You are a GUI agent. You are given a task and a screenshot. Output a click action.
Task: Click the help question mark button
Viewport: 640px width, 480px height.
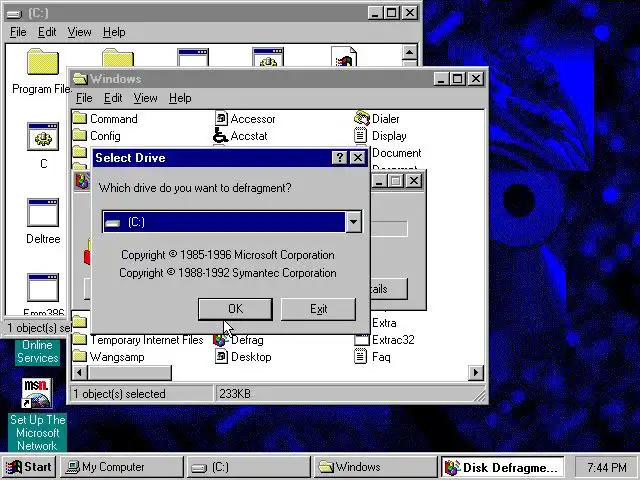coord(339,158)
